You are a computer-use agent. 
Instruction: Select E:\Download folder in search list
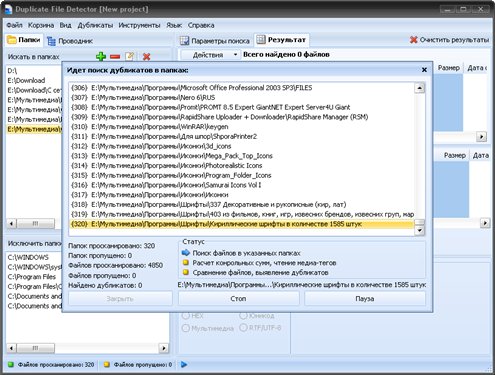(26, 80)
